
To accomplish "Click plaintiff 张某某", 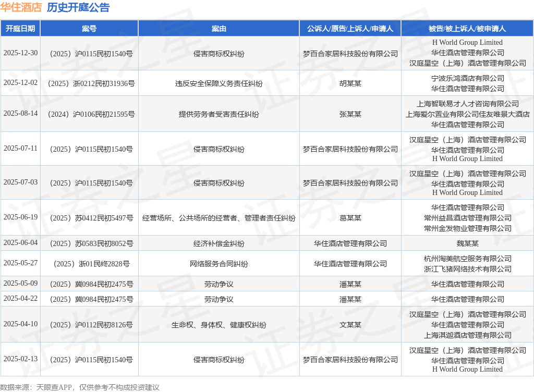I will tap(350, 114).
